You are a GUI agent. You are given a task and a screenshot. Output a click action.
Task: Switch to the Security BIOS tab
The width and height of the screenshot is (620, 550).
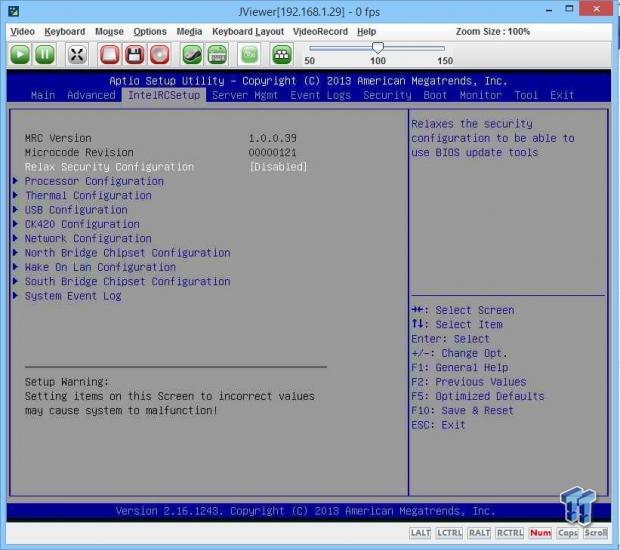[x=388, y=95]
